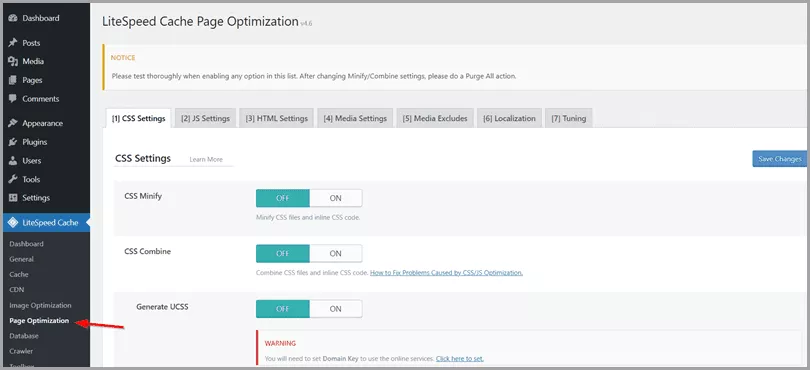Click the Media icon in sidebar
This screenshot has width=810, height=370.
point(13,61)
